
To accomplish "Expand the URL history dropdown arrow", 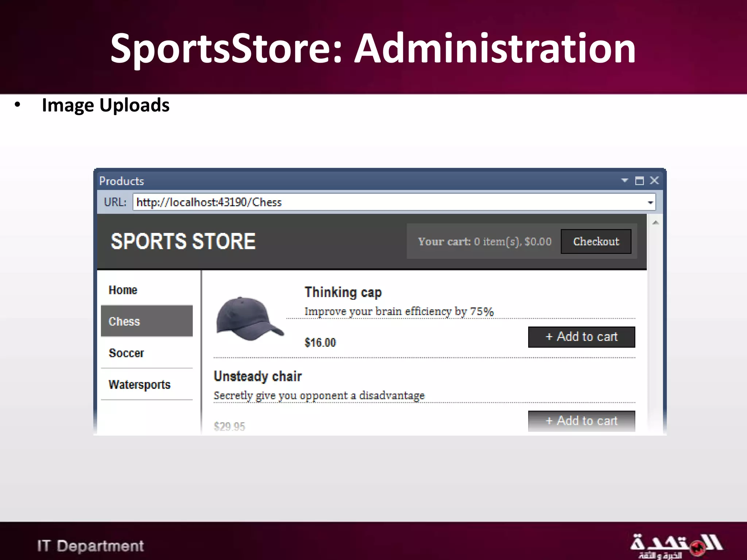I will pos(650,202).
